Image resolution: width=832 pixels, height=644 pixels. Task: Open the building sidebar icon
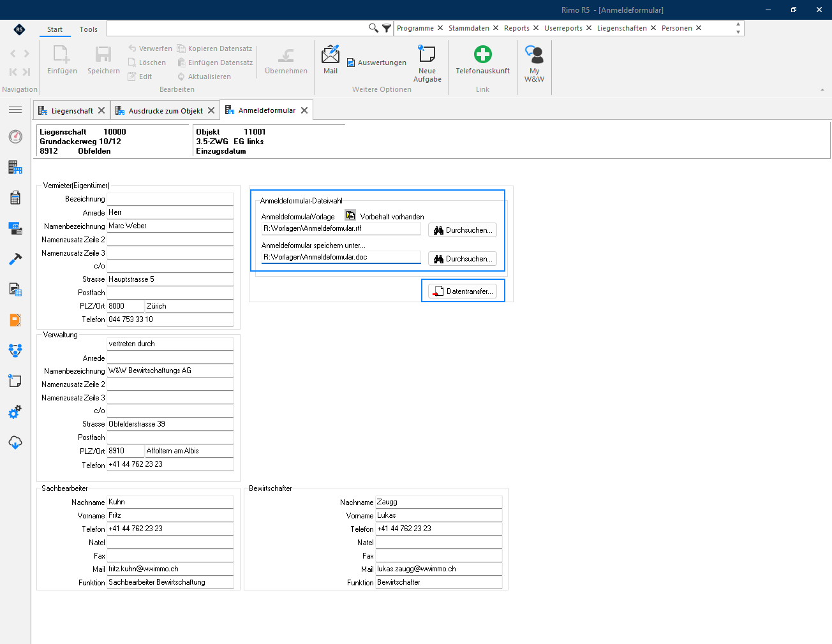pyautogui.click(x=15, y=167)
